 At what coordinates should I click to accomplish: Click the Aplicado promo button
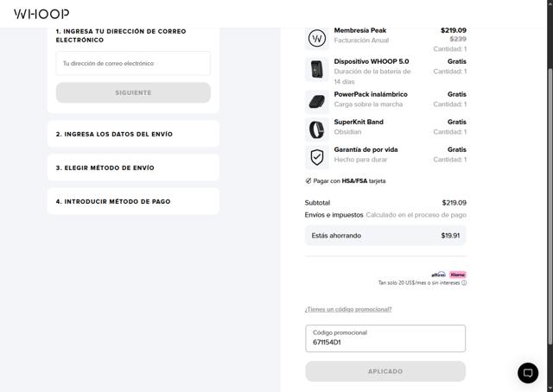tap(385, 371)
